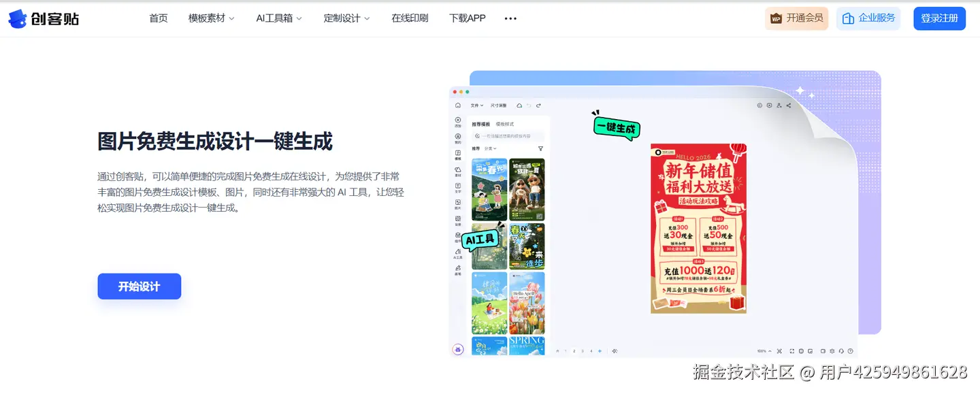Click the redo arrow icon
This screenshot has height=394, width=980.
coord(538,105)
